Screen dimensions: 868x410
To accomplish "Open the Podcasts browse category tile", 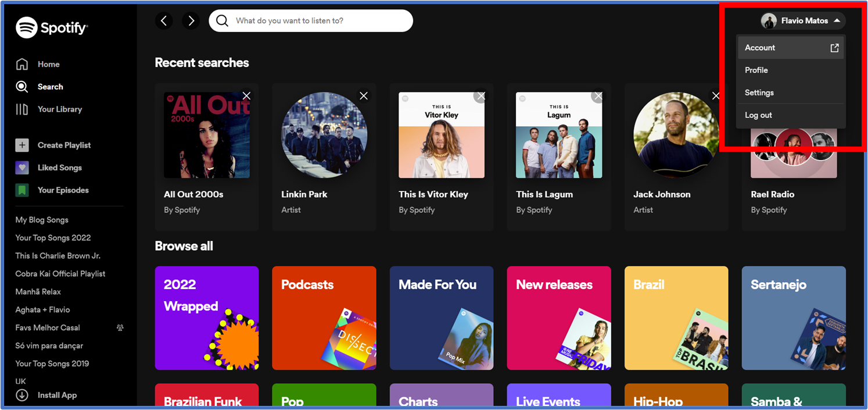I will (x=324, y=318).
